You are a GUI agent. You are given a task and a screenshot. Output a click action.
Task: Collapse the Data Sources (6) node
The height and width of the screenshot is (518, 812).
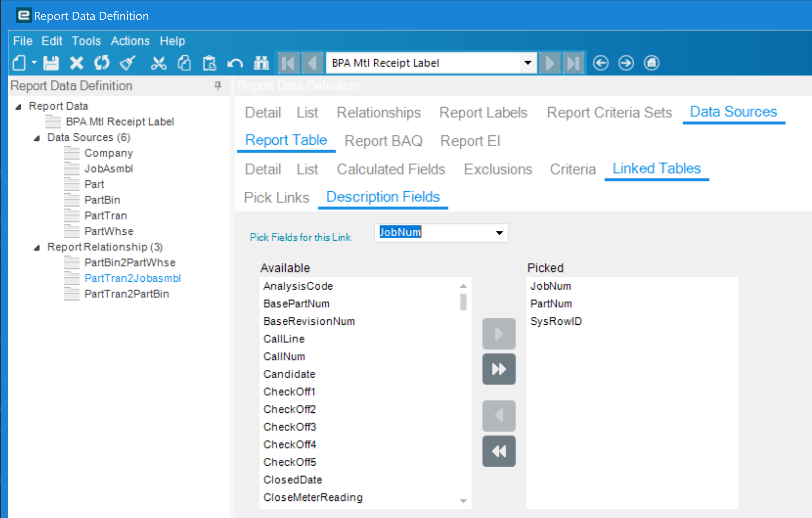coord(37,138)
